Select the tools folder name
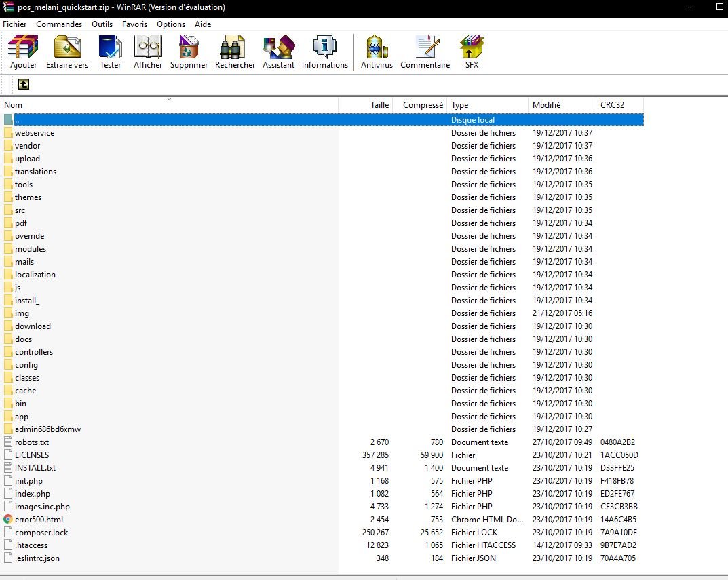Image resolution: width=728 pixels, height=580 pixels. 24,185
